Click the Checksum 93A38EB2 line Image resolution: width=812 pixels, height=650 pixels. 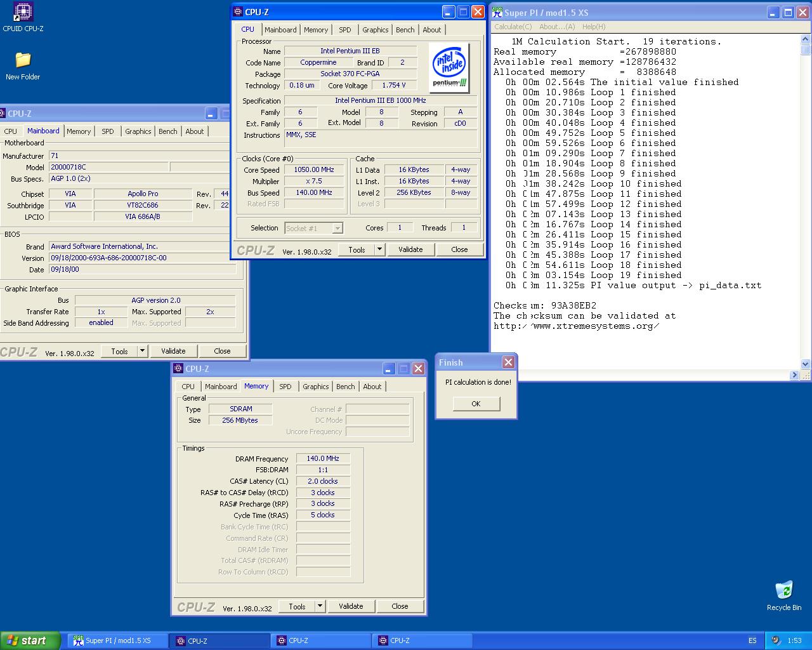click(x=545, y=305)
